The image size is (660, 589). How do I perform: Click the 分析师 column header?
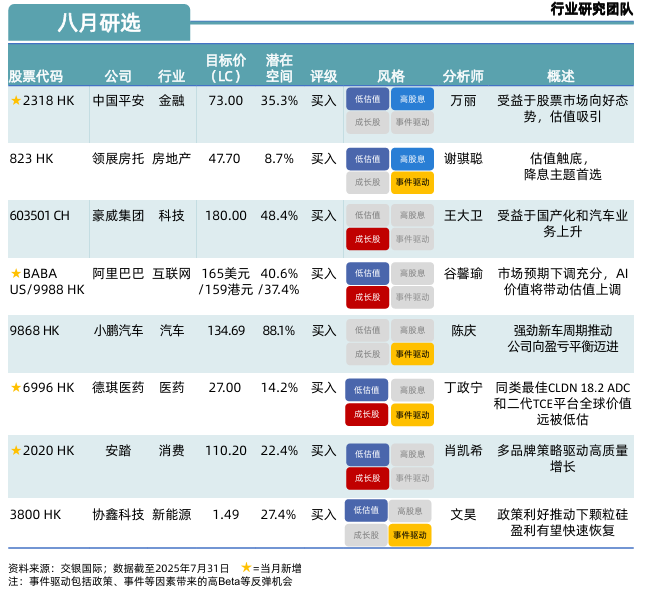click(463, 77)
